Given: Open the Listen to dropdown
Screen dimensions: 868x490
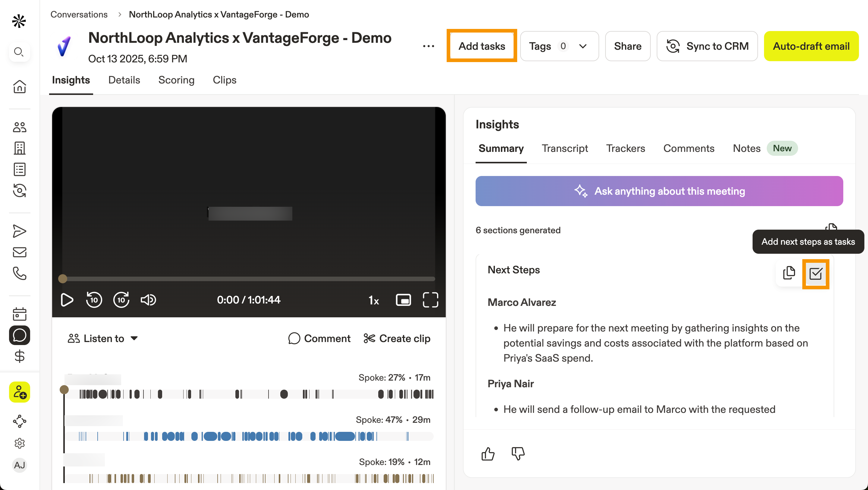Looking at the screenshot, I should pos(103,338).
